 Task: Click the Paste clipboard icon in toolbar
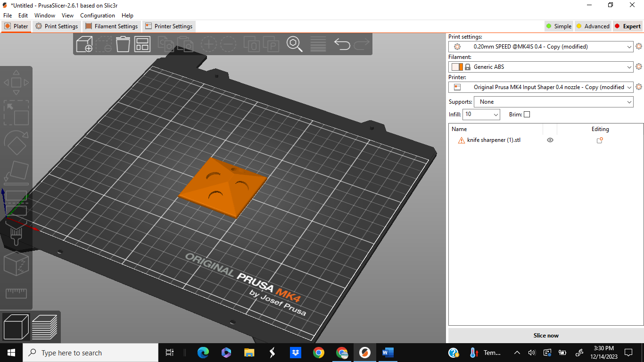click(x=185, y=44)
